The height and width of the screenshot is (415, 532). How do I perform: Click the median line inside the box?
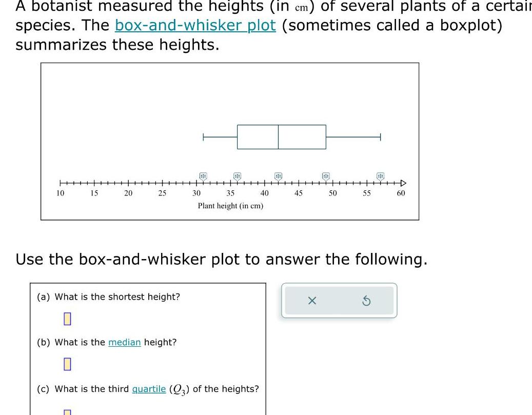pyautogui.click(x=278, y=137)
